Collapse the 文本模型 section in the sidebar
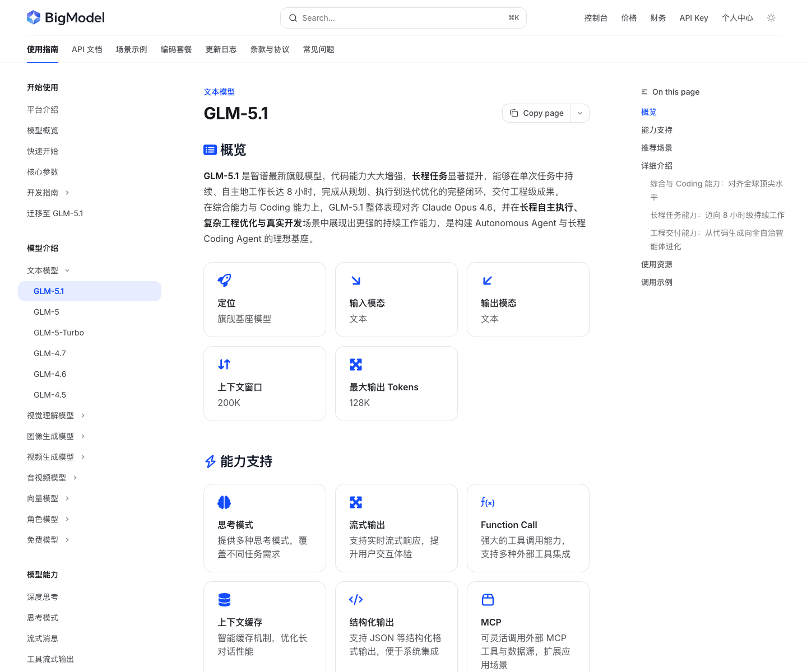 click(67, 270)
